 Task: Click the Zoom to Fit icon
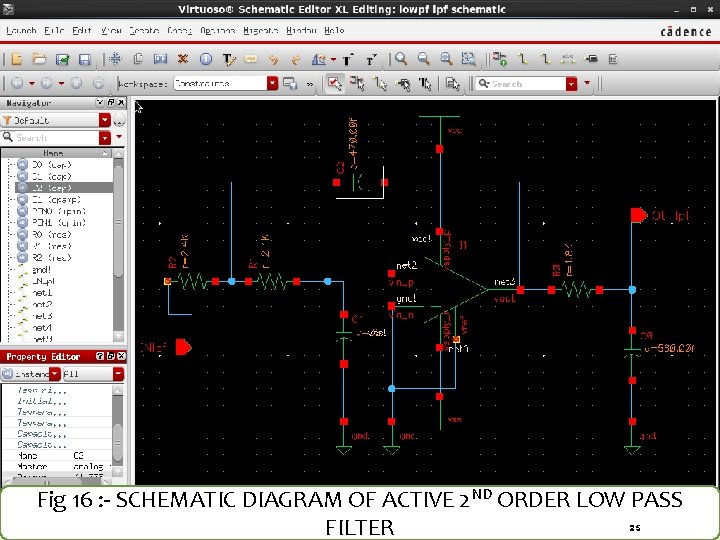tap(446, 59)
